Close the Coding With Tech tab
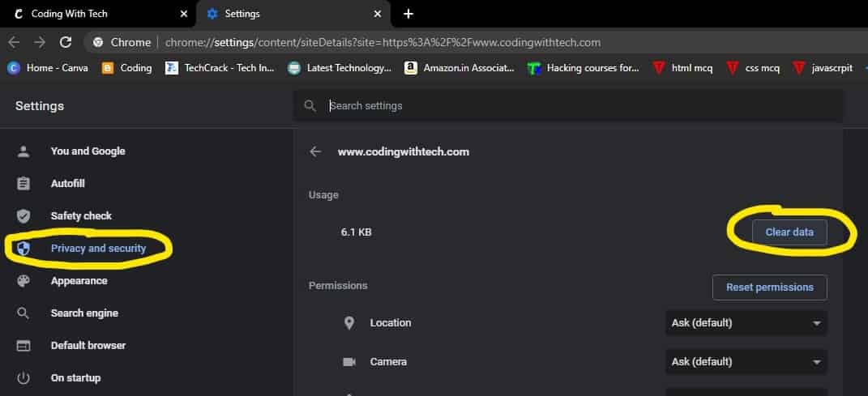Image resolution: width=868 pixels, height=396 pixels. 184,14
